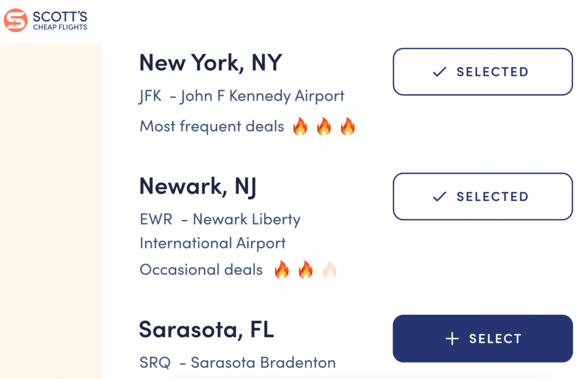Click the Sarasota, FL heading

206,329
